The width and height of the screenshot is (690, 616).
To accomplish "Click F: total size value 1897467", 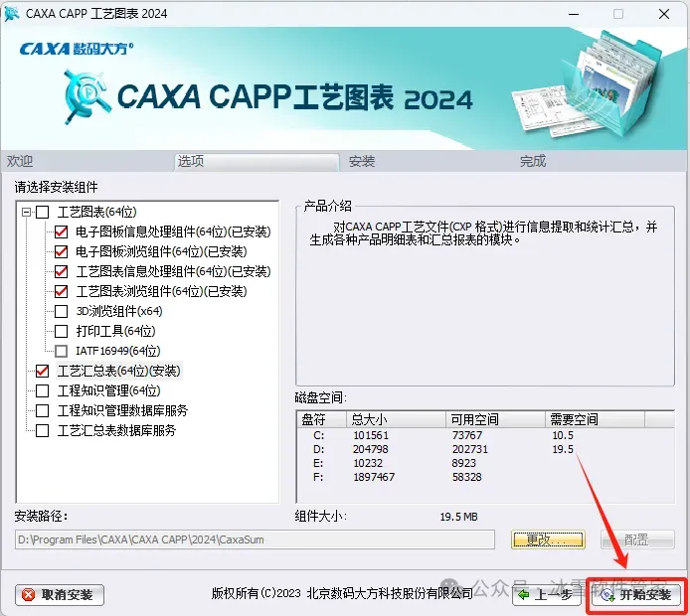I will tap(374, 477).
